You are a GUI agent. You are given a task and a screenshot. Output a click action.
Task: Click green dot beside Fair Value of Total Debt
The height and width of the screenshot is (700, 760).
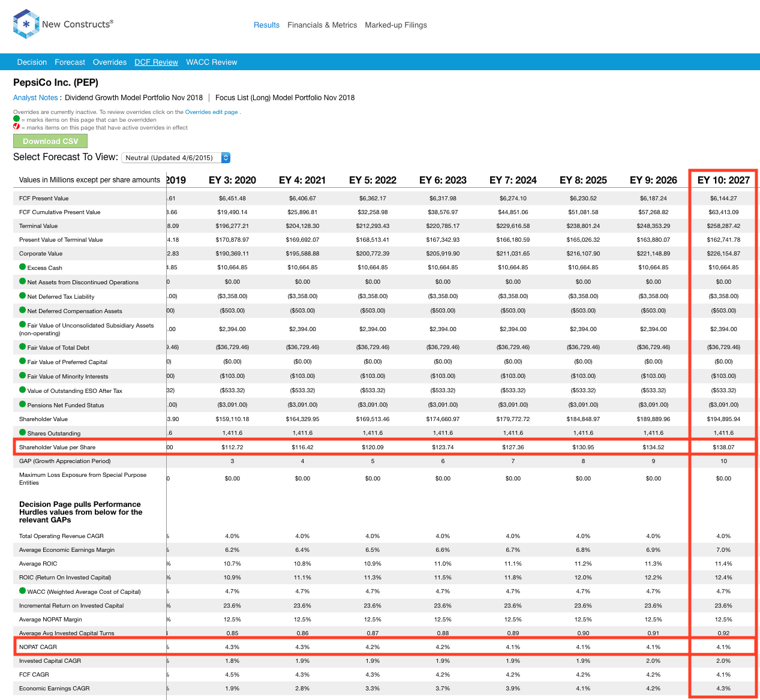[x=23, y=347]
